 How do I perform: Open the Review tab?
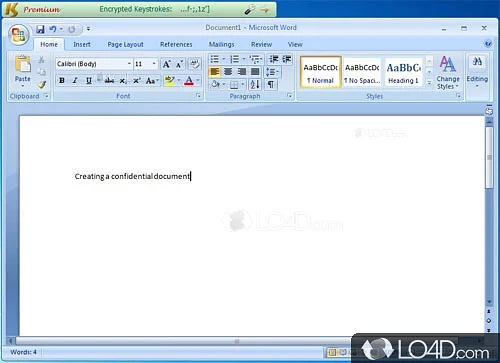261,44
